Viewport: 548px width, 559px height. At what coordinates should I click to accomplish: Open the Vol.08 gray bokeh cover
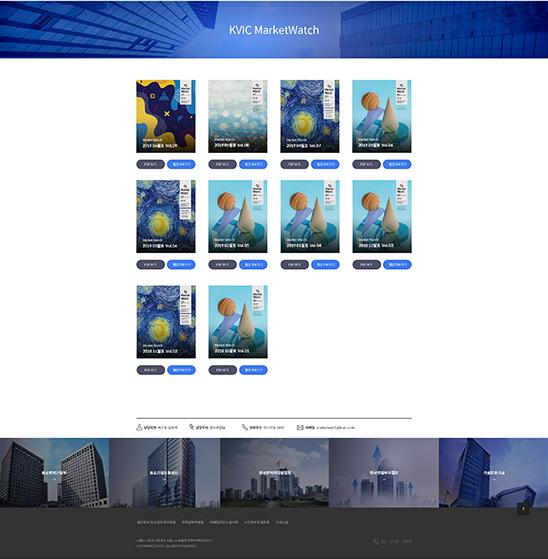(238, 116)
